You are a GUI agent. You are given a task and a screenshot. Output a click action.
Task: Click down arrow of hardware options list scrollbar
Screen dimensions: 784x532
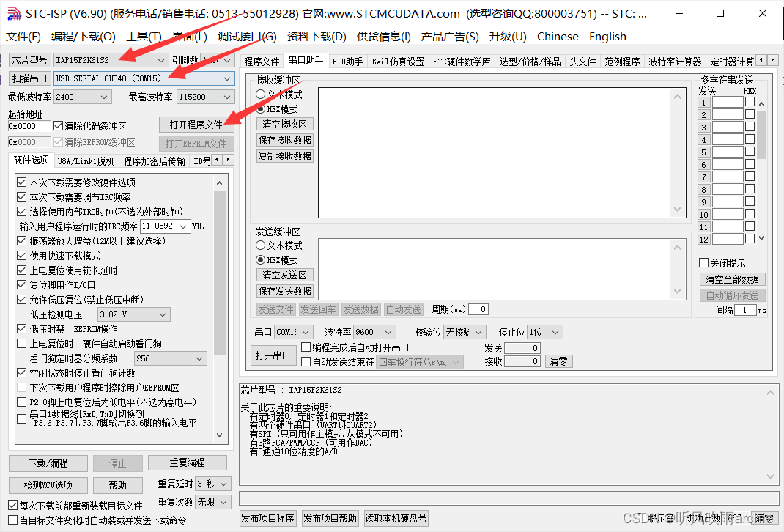click(x=220, y=435)
